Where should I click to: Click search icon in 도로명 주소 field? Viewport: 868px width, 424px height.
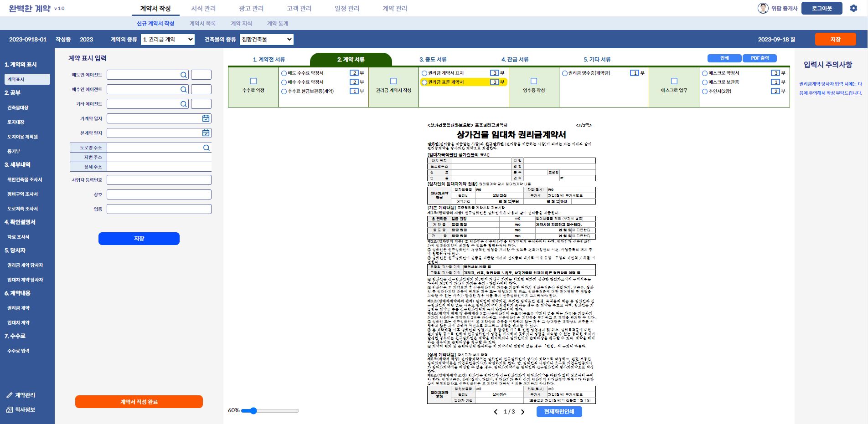pos(207,148)
